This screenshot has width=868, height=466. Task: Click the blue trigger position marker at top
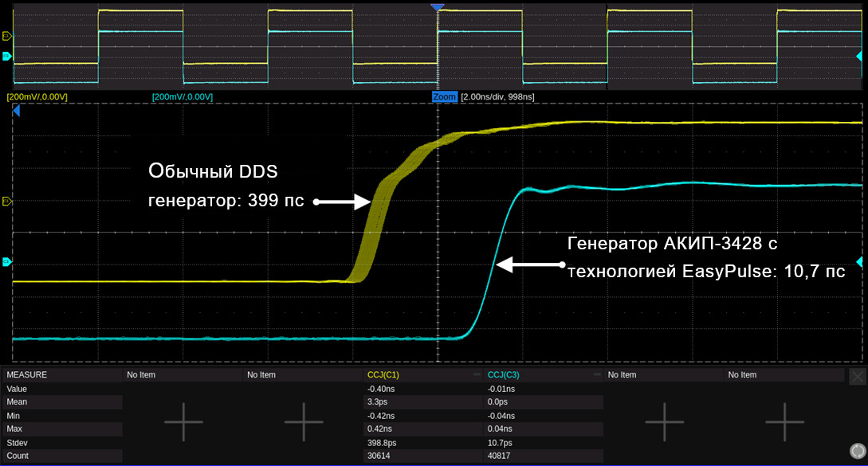[x=436, y=6]
